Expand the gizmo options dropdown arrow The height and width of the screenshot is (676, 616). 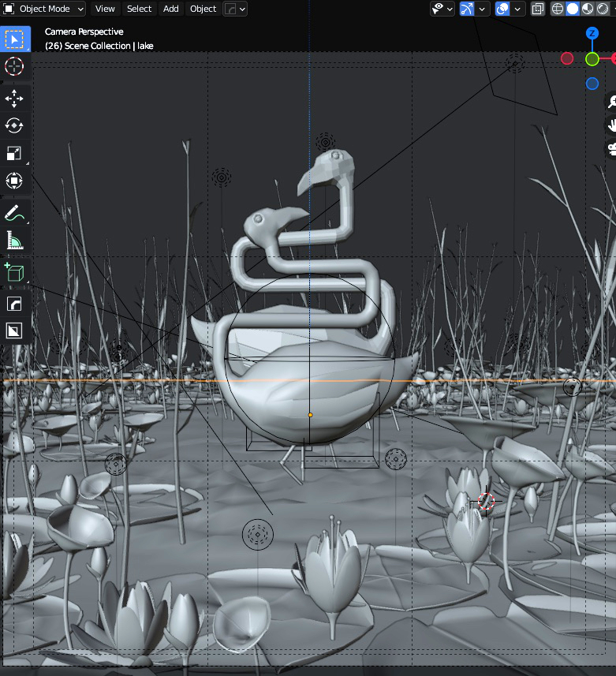(x=483, y=9)
